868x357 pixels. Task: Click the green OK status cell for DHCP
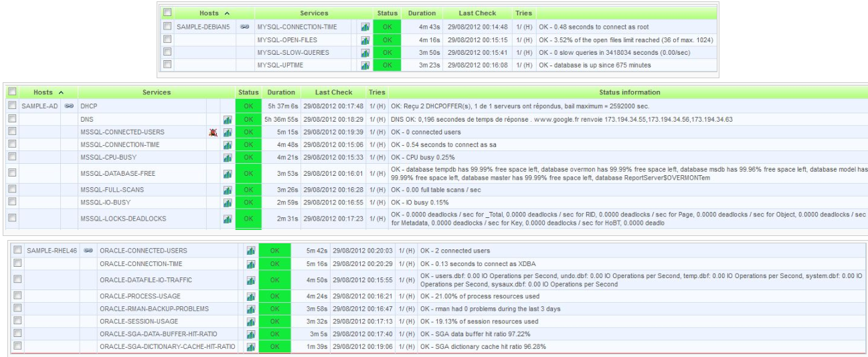click(248, 106)
